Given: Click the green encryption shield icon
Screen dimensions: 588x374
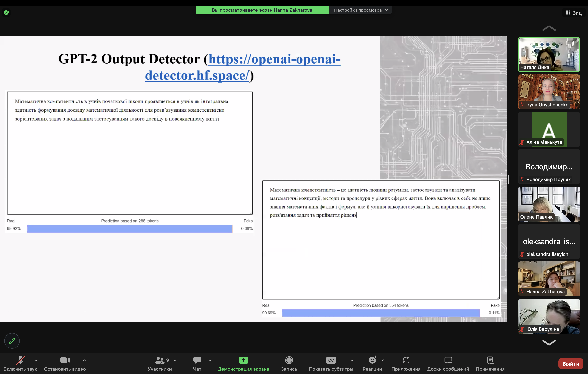Looking at the screenshot, I should coord(6,12).
